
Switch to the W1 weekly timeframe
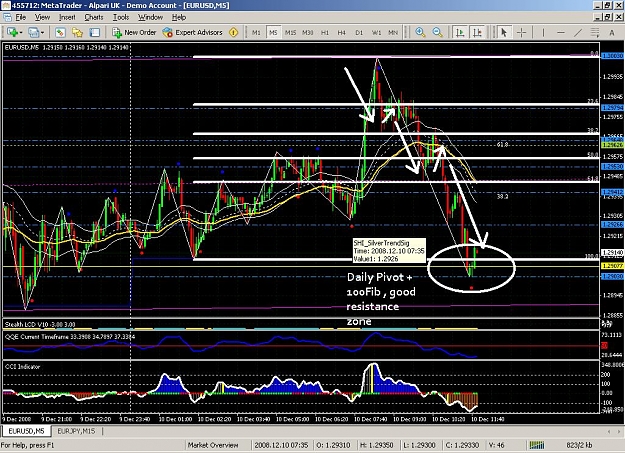pos(376,33)
